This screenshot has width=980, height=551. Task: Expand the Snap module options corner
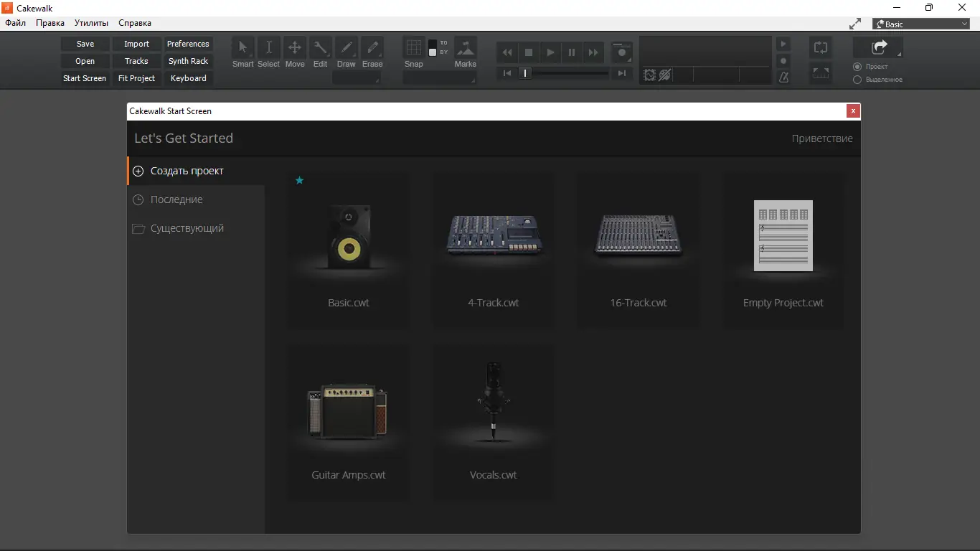(473, 81)
